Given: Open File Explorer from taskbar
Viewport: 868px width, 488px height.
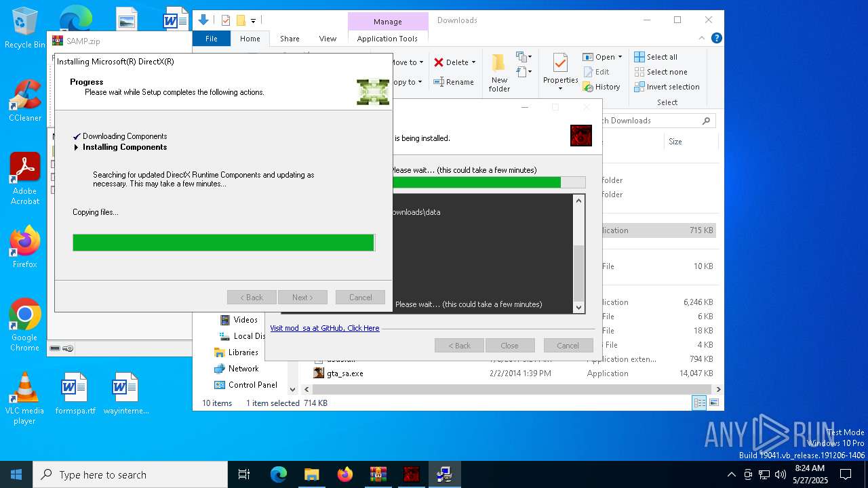Looking at the screenshot, I should coord(311,474).
